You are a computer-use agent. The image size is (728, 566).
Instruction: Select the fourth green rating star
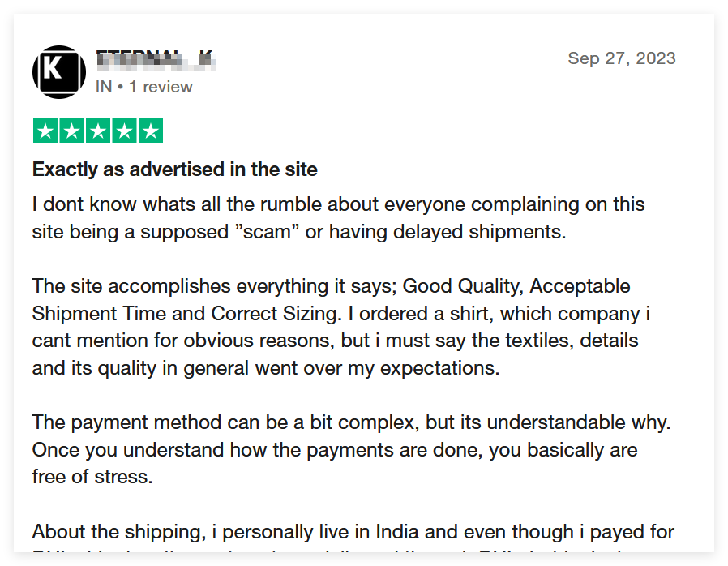coord(124,131)
